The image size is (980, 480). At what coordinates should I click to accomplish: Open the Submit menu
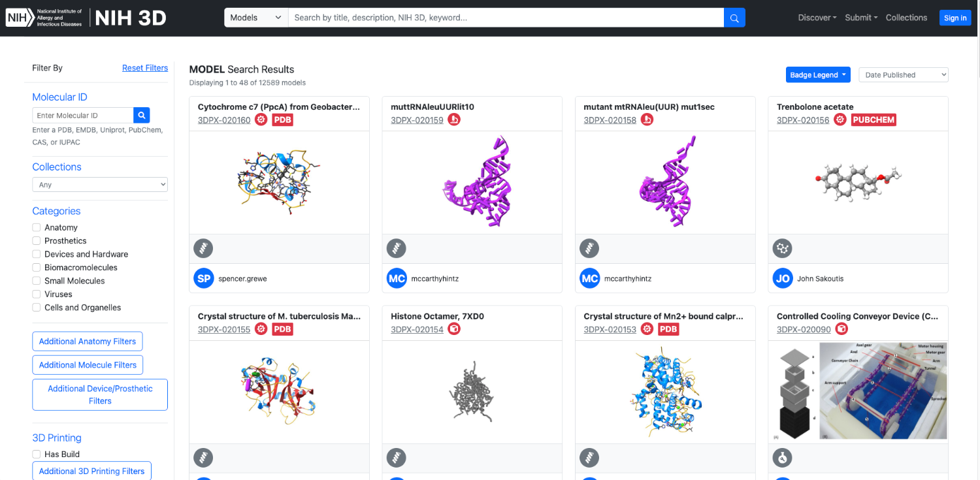(x=860, y=18)
